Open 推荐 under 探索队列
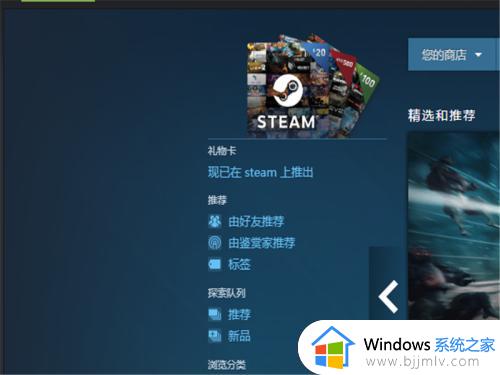Viewport: 500px width, 375px height. pyautogui.click(x=239, y=314)
